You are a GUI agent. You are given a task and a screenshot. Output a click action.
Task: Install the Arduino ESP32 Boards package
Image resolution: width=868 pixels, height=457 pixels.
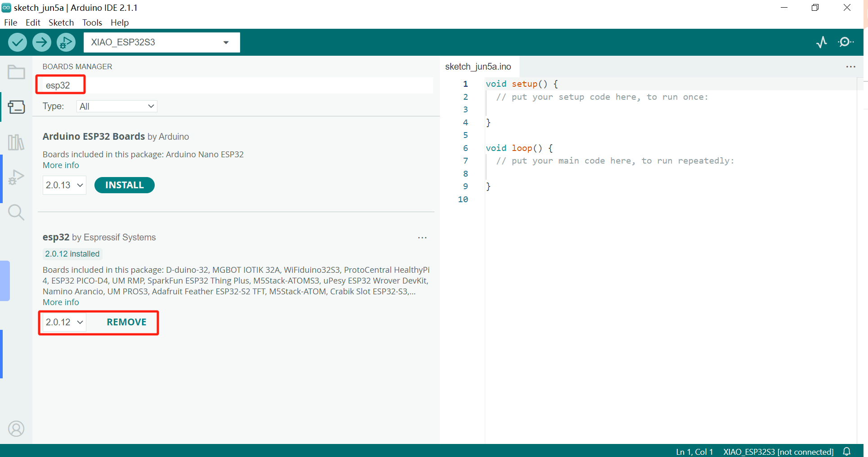point(124,185)
